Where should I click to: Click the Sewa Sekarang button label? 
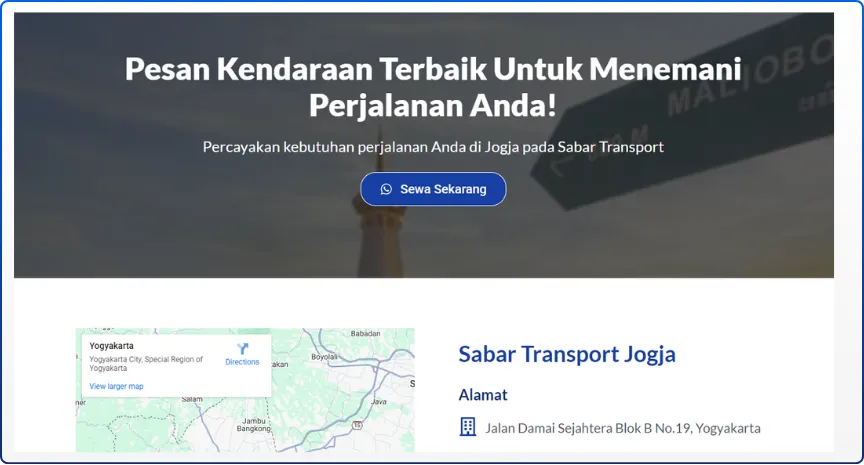pos(443,189)
